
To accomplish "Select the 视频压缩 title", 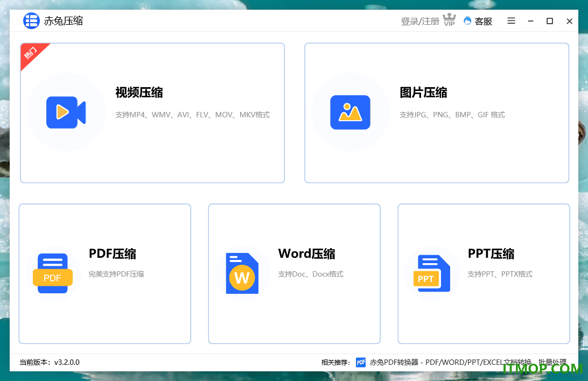I will point(139,93).
